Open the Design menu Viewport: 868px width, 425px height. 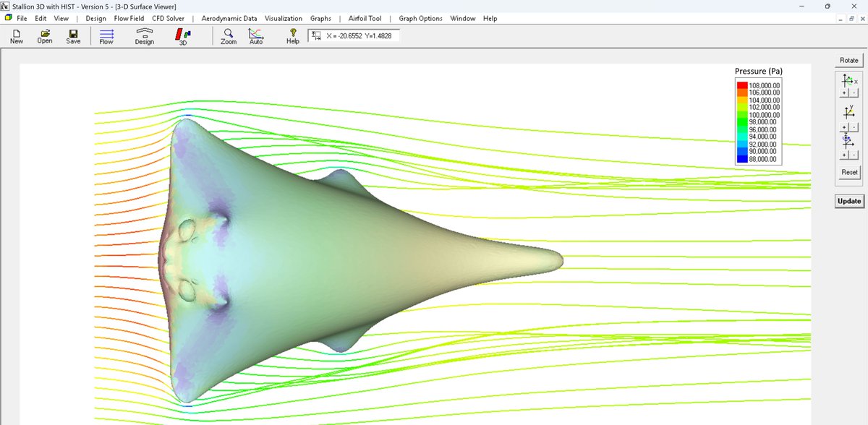coord(95,18)
